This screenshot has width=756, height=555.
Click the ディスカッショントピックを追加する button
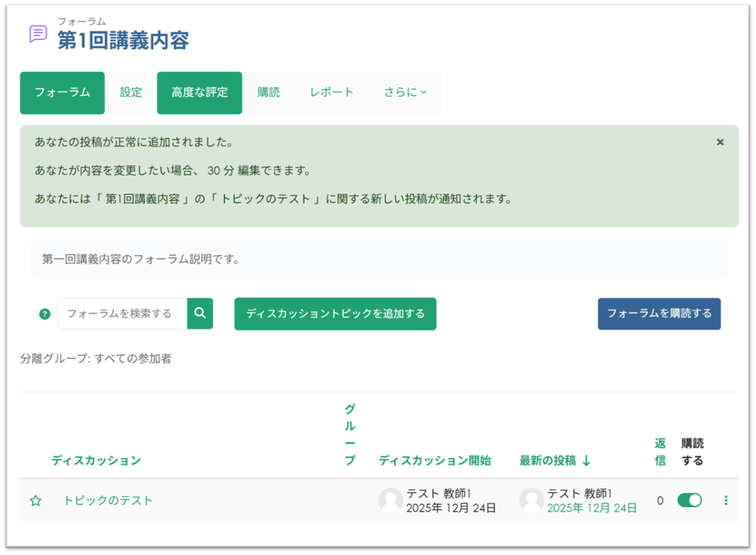(x=335, y=313)
